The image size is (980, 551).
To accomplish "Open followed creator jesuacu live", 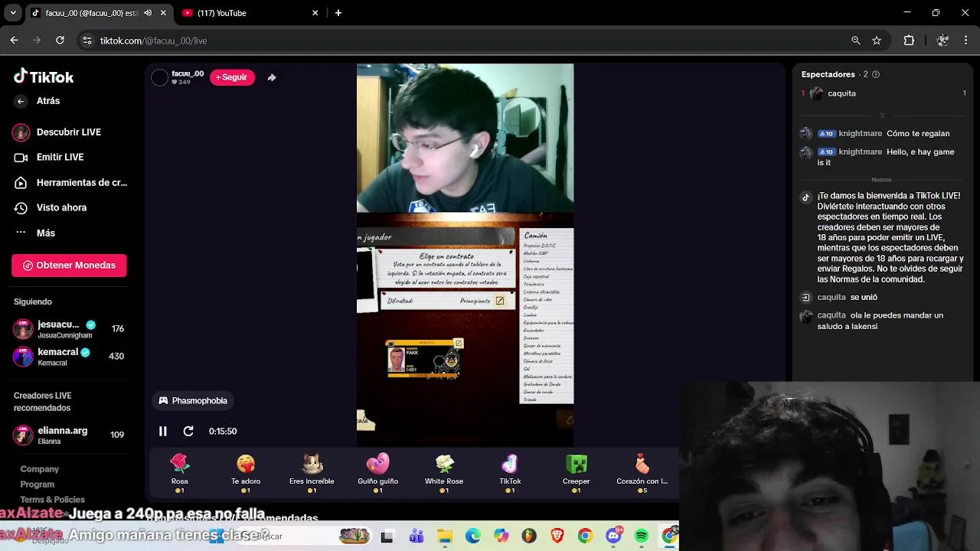I will pos(69,329).
